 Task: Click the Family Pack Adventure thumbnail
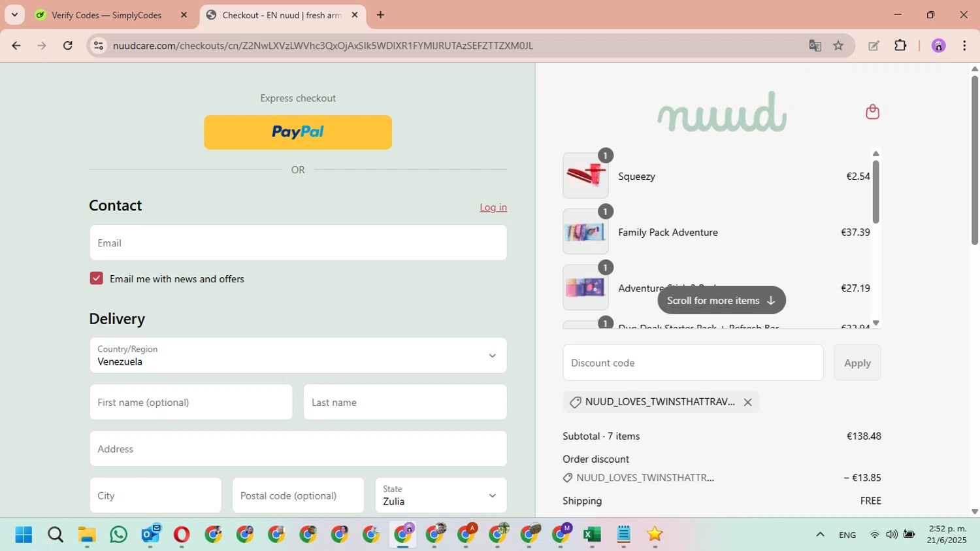(x=585, y=232)
